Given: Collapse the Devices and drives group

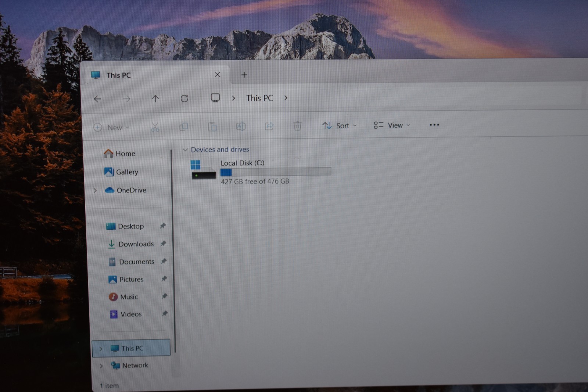Looking at the screenshot, I should [x=185, y=150].
